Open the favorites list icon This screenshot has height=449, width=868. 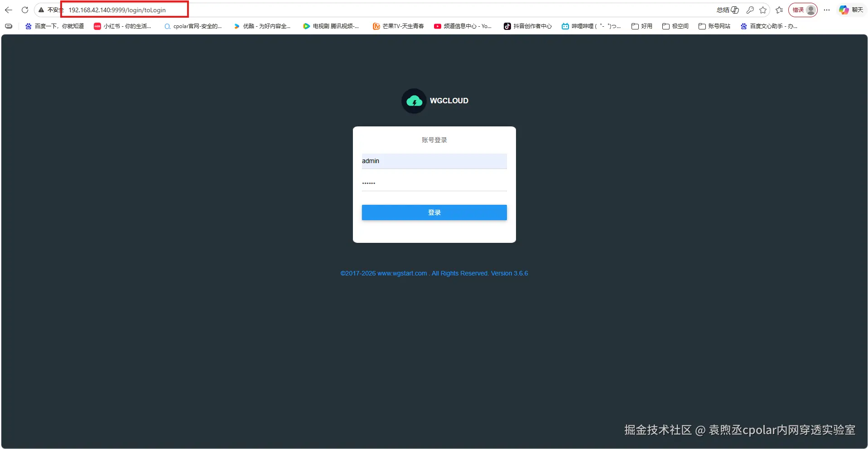click(x=779, y=10)
